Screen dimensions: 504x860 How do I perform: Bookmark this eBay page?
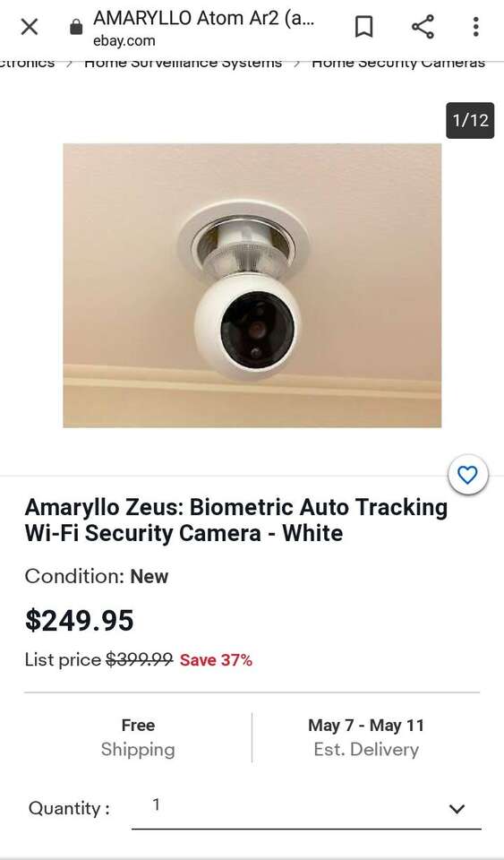(x=364, y=26)
